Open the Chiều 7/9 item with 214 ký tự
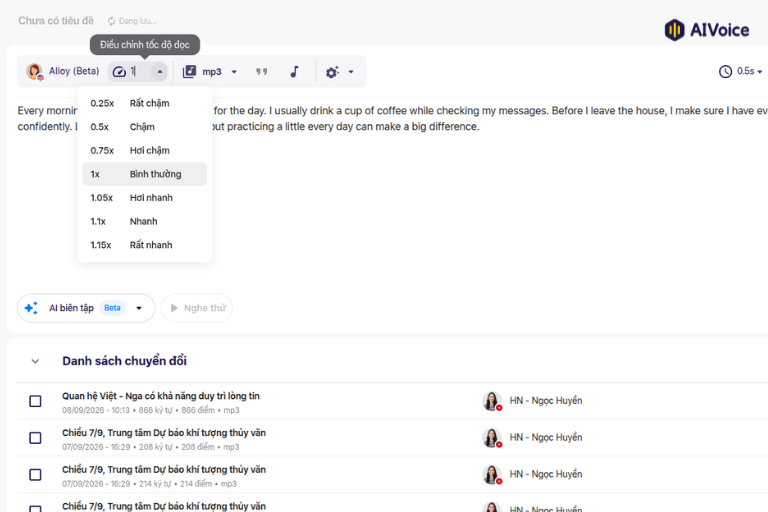The width and height of the screenshot is (768, 512). (164, 469)
